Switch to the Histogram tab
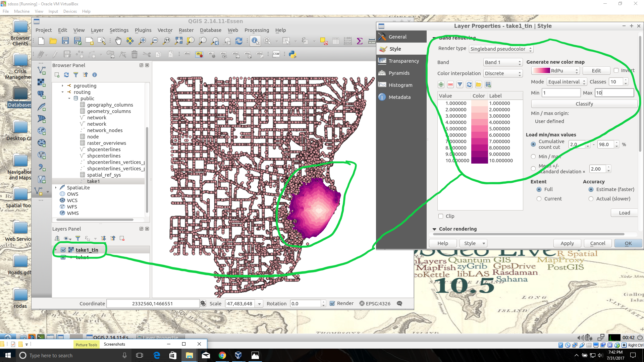Screen dimensions: 644x362 (400, 85)
